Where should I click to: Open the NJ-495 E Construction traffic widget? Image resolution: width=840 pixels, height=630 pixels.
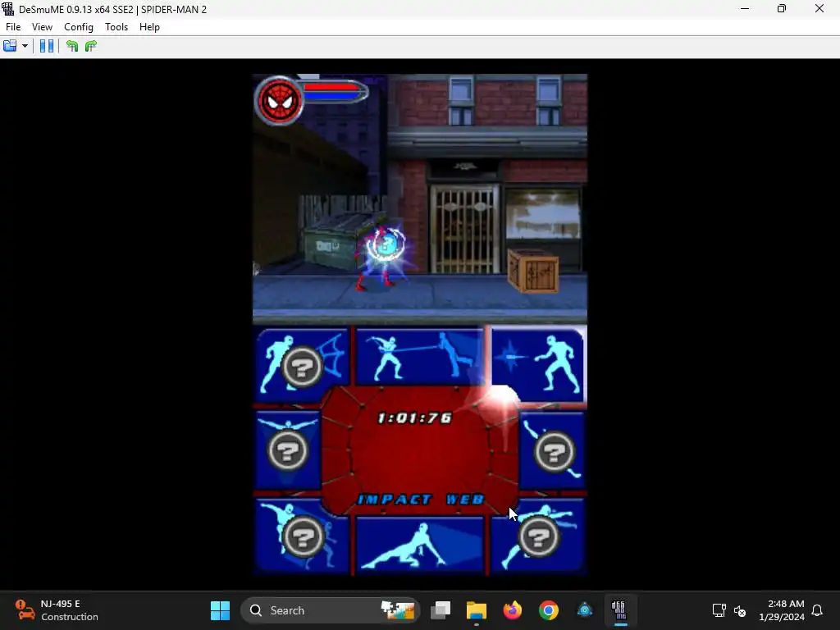[57, 610]
